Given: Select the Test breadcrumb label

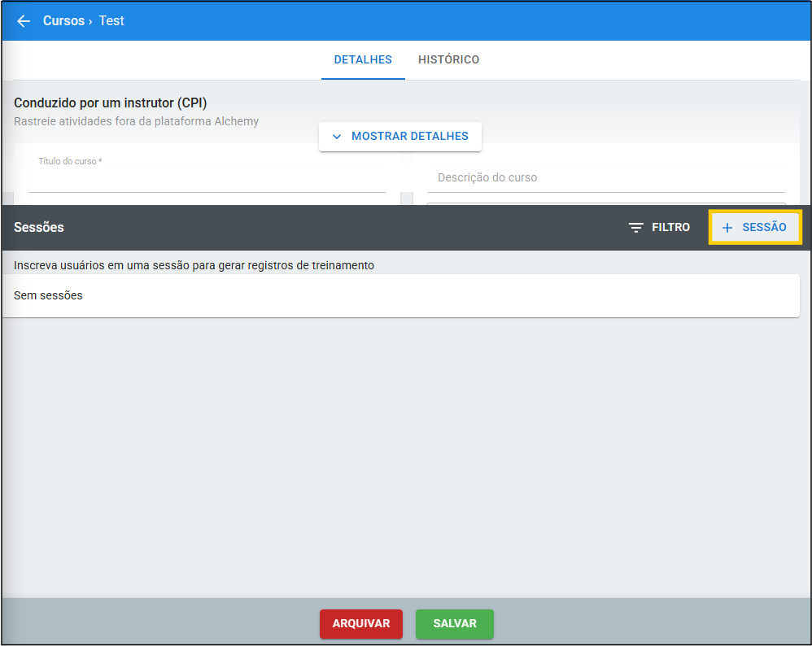Looking at the screenshot, I should pos(111,21).
